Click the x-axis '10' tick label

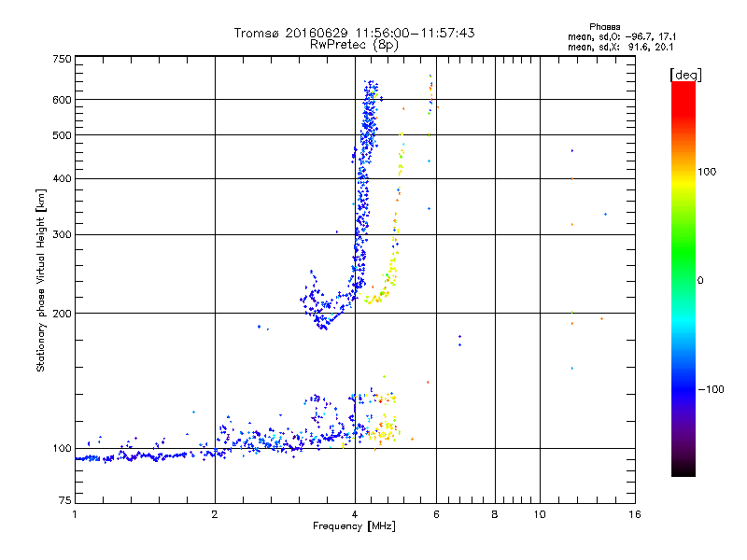click(x=540, y=514)
